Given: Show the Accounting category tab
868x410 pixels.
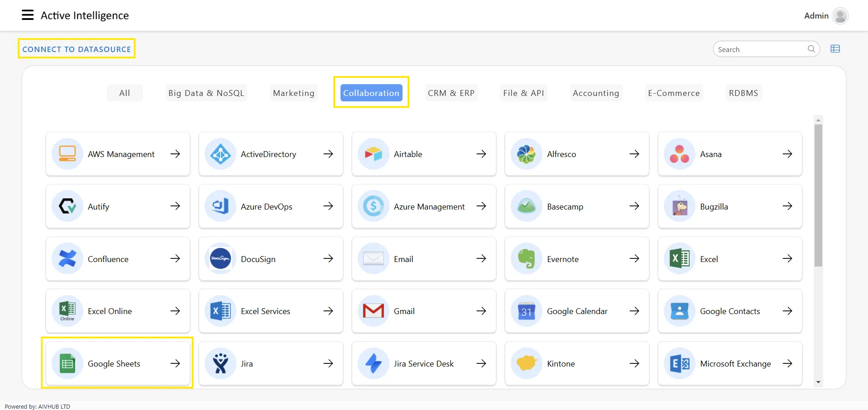Looking at the screenshot, I should (x=596, y=93).
